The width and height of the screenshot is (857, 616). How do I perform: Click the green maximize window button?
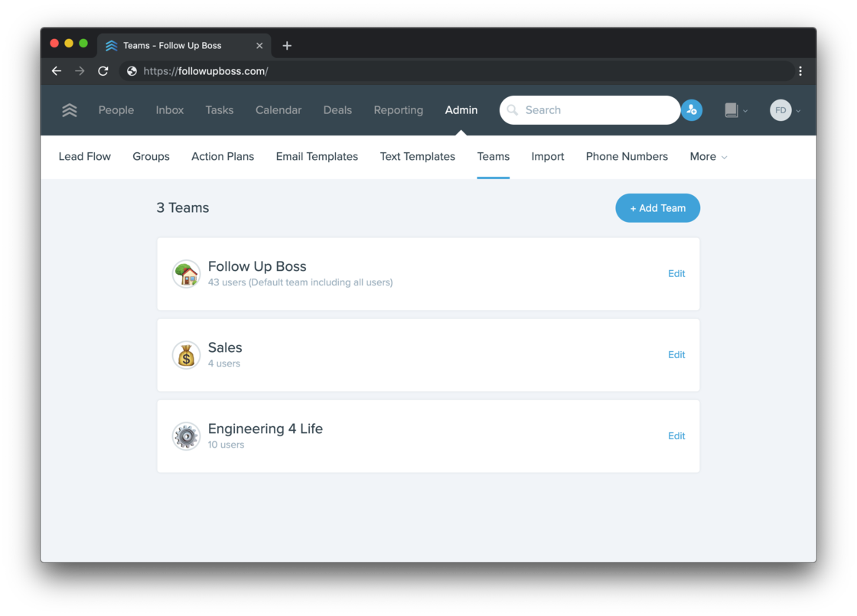83,43
